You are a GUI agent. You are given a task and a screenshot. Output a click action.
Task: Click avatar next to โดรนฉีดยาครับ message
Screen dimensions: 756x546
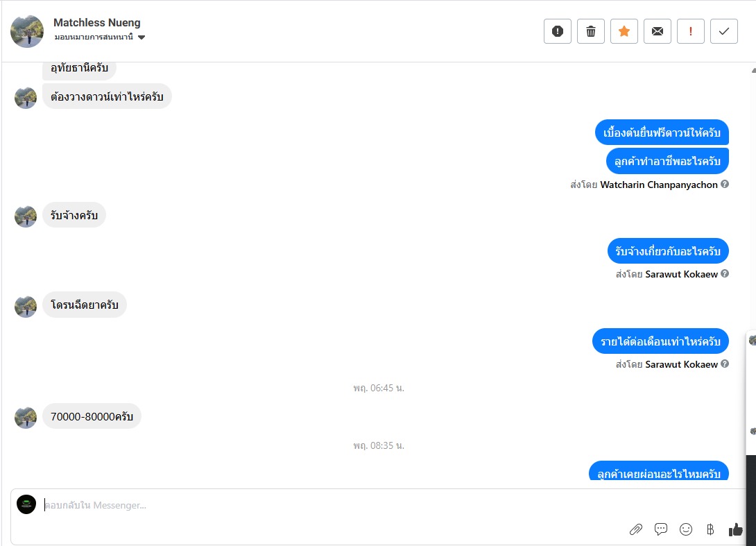click(26, 306)
